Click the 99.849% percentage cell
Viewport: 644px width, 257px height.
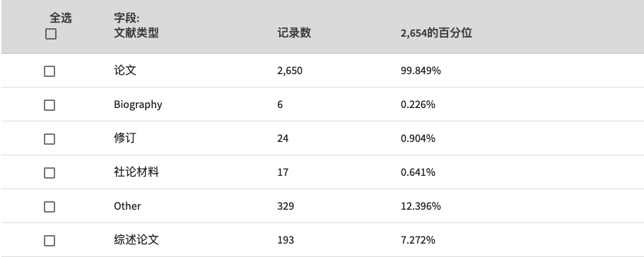421,71
